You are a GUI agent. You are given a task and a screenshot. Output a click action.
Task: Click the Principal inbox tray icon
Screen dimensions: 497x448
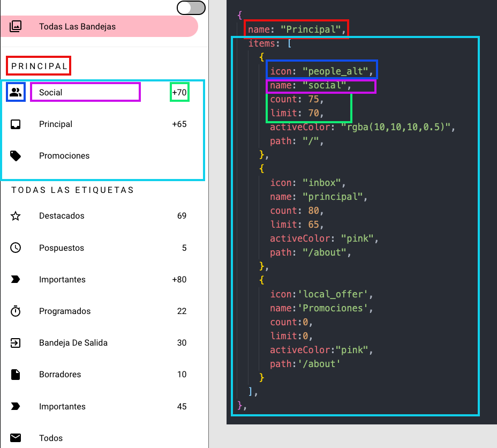coord(16,124)
